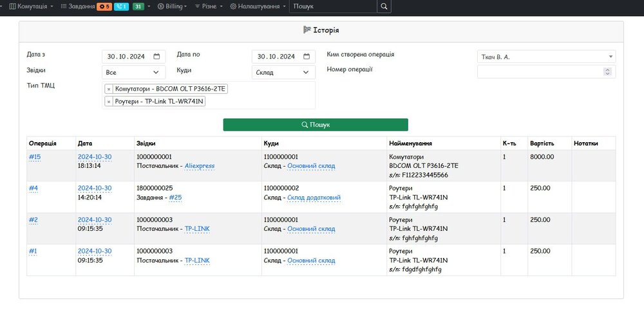Click the 'Номер операції' number stepper arrows
Screen dimensions: 644x312
(607, 71)
